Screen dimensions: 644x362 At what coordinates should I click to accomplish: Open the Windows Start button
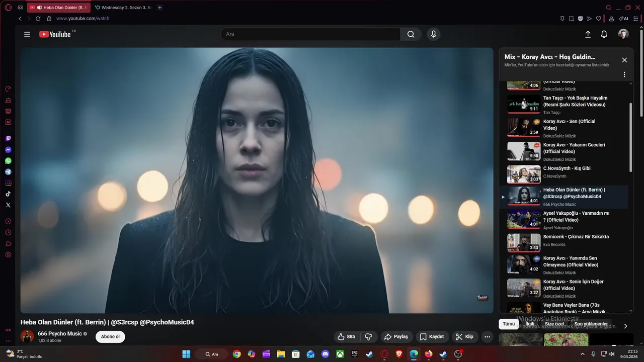click(186, 354)
